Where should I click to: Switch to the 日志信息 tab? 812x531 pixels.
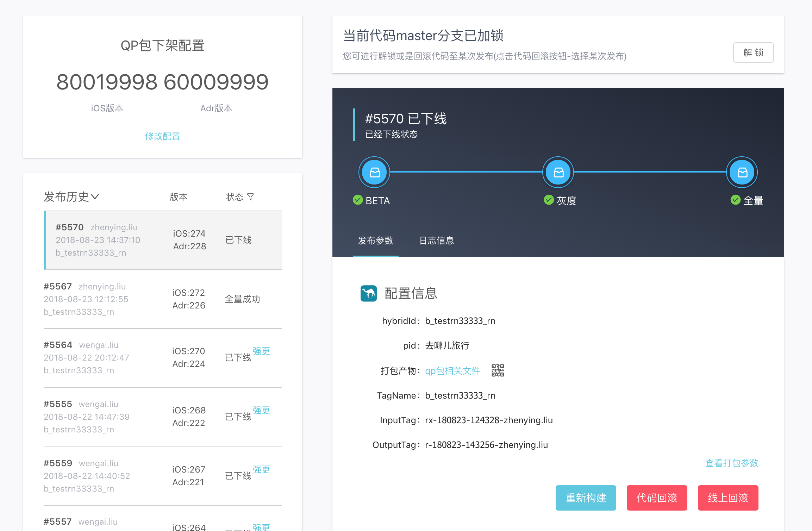[437, 240]
